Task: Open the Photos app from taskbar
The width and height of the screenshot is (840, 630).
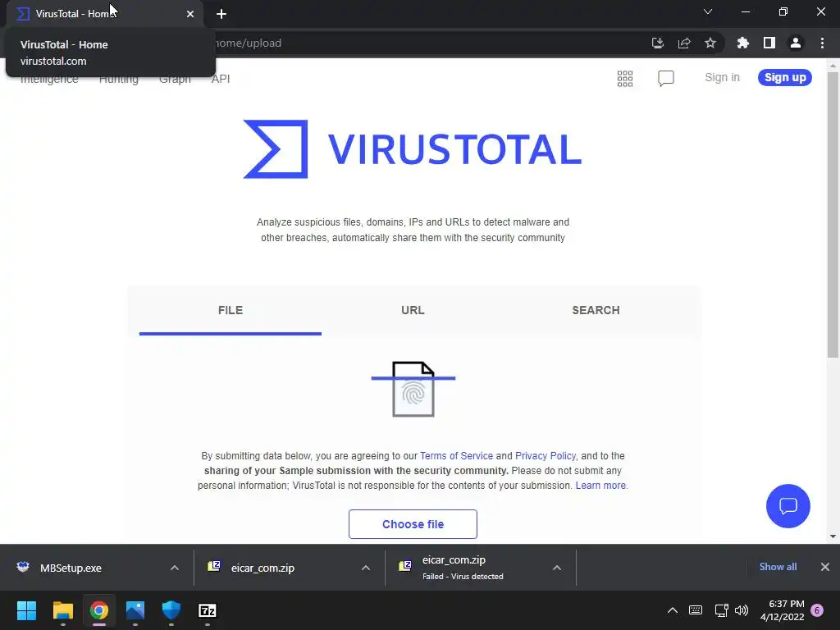Action: click(x=135, y=610)
